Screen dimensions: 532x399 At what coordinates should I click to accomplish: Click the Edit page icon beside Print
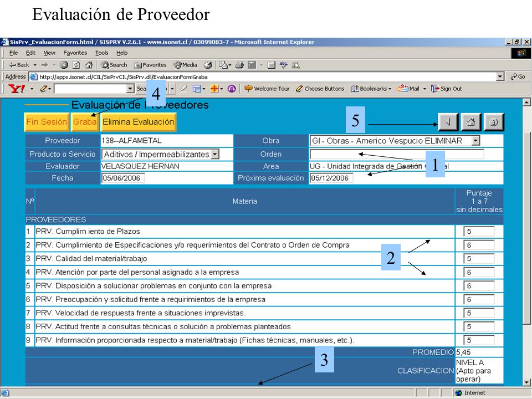pyautogui.click(x=252, y=65)
